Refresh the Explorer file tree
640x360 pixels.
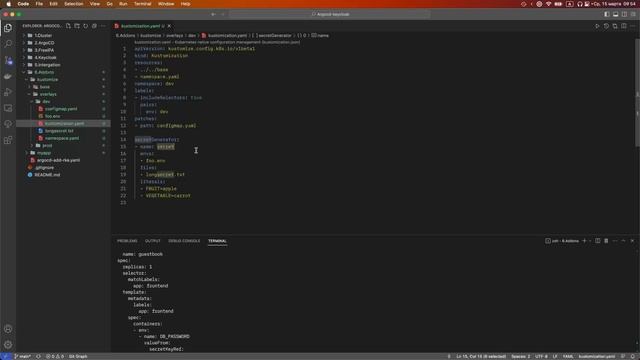[85, 26]
